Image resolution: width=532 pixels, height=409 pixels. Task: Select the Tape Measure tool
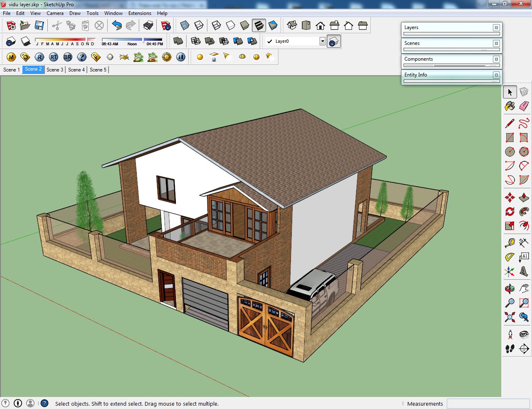click(x=510, y=243)
